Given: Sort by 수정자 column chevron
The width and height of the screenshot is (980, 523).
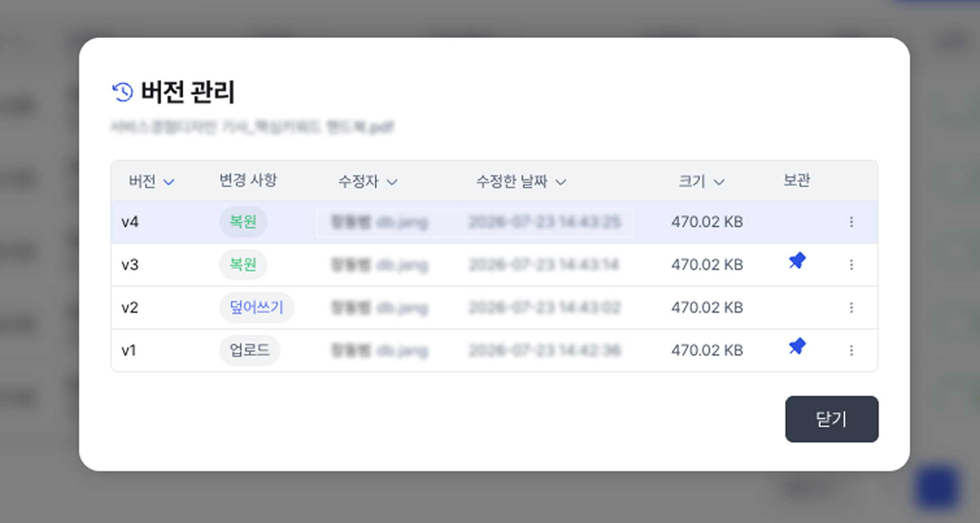Looking at the screenshot, I should pyautogui.click(x=391, y=182).
